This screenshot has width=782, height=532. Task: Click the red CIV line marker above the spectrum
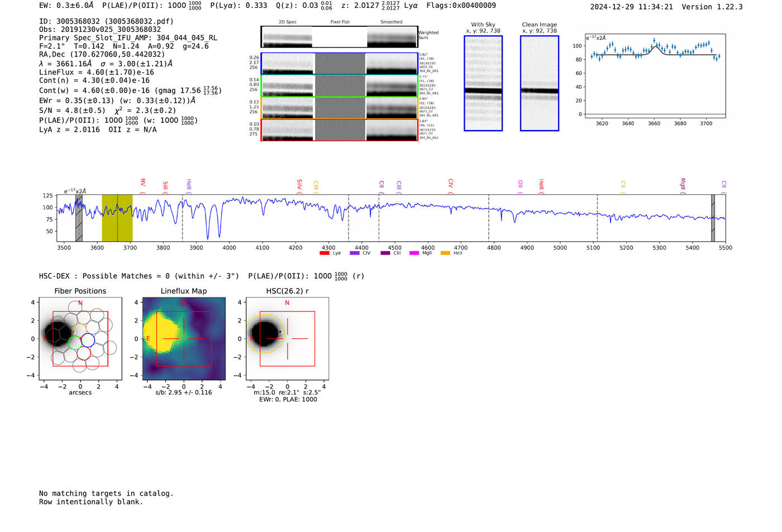point(451,186)
